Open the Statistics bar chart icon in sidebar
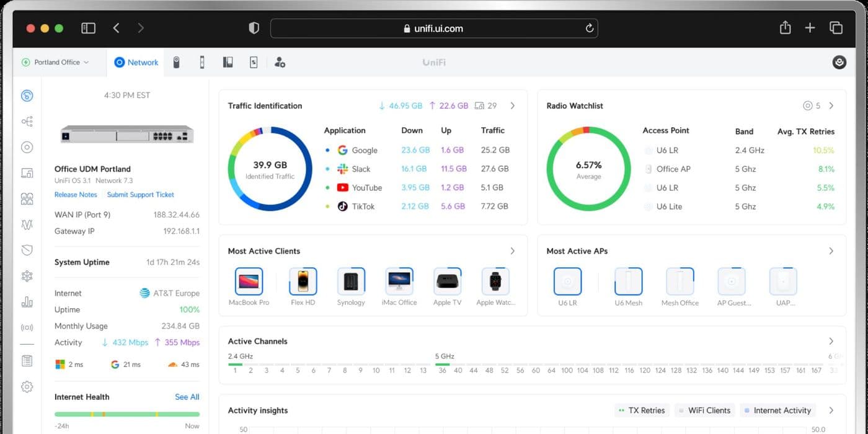Image resolution: width=868 pixels, height=434 pixels. point(27,302)
